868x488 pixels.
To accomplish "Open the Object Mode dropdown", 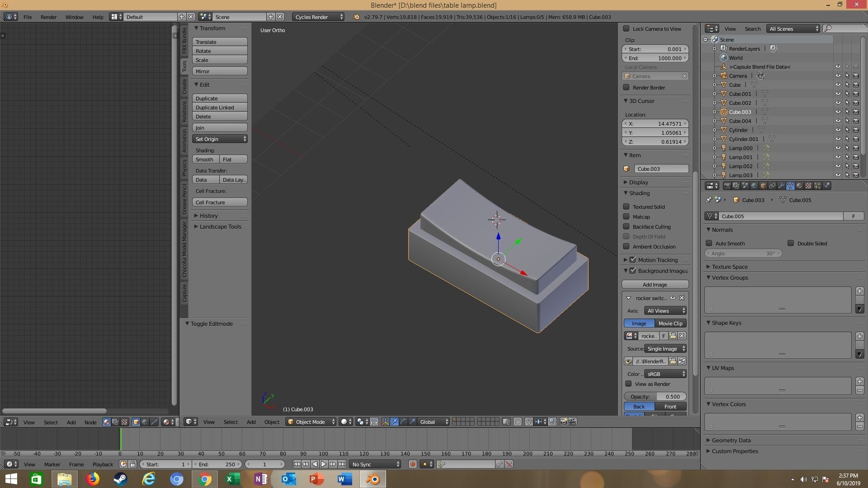I will pos(311,422).
